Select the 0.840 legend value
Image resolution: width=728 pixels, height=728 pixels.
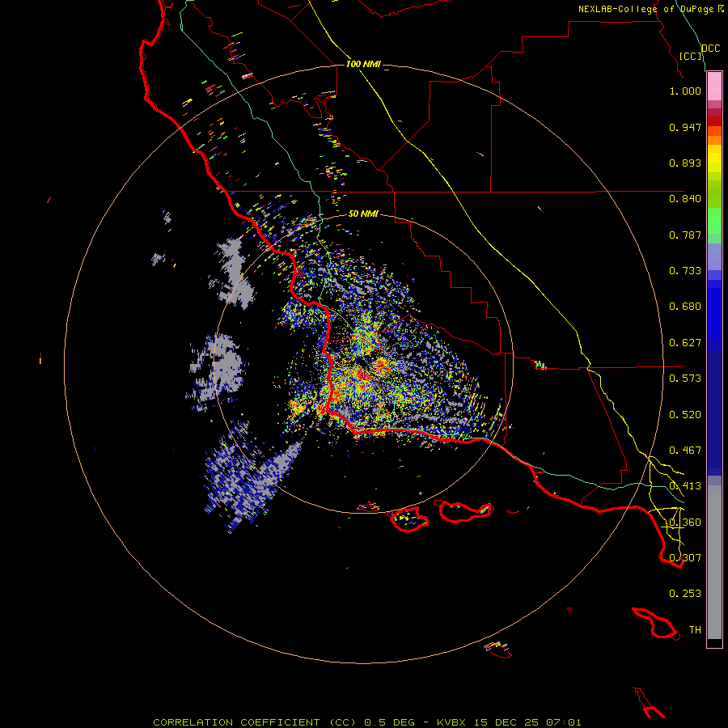click(x=685, y=199)
